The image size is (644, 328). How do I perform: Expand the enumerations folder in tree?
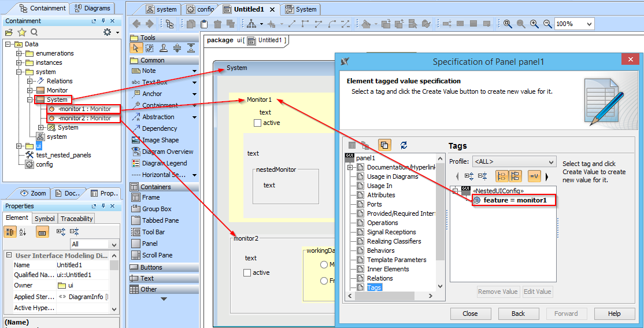coord(18,53)
